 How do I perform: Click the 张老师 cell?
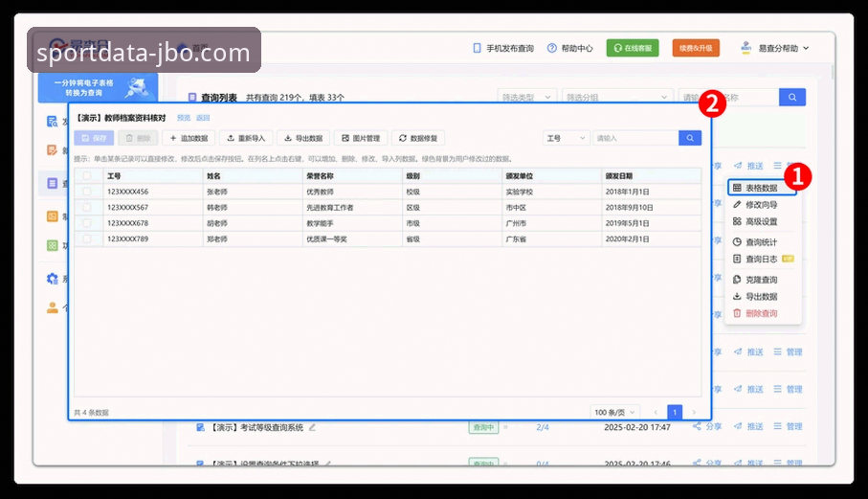[253, 192]
